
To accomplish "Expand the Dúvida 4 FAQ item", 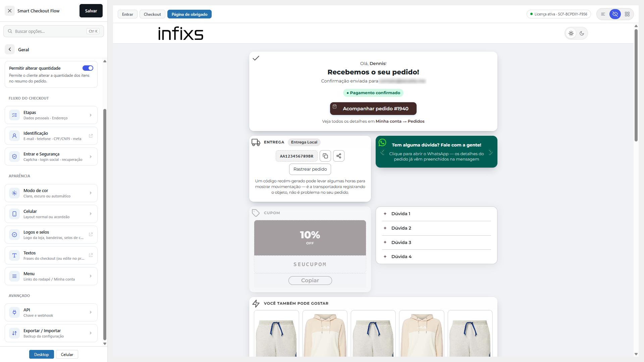I will [436, 256].
